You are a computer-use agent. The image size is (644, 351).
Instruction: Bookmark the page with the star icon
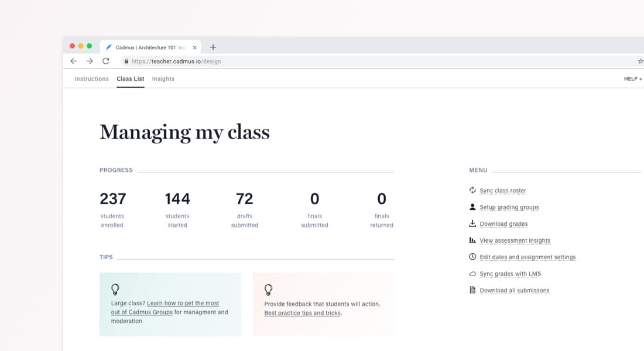coord(640,61)
